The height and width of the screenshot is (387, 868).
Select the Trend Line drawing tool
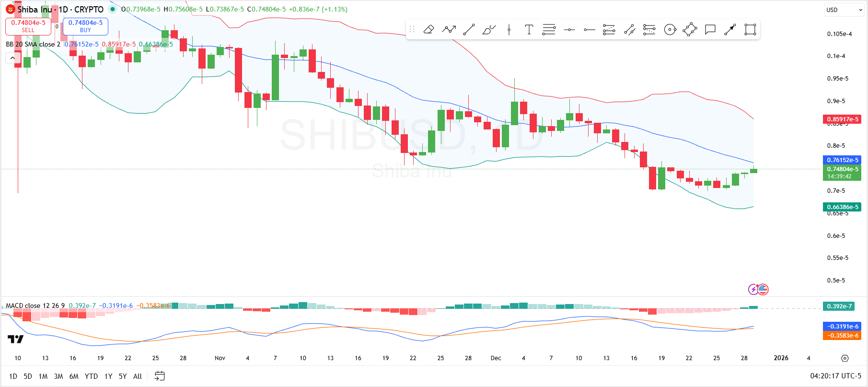pos(469,30)
